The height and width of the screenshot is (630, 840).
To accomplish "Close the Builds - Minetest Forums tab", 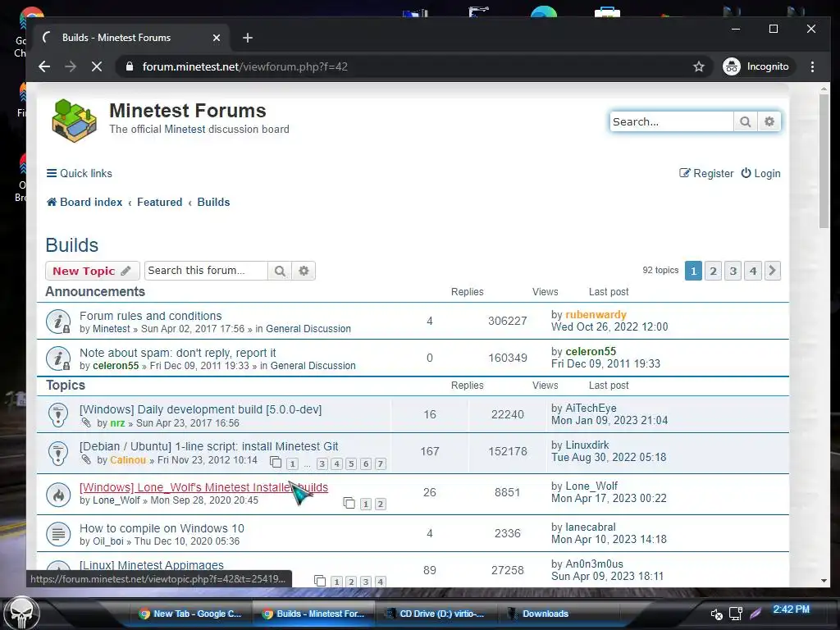I will [217, 38].
